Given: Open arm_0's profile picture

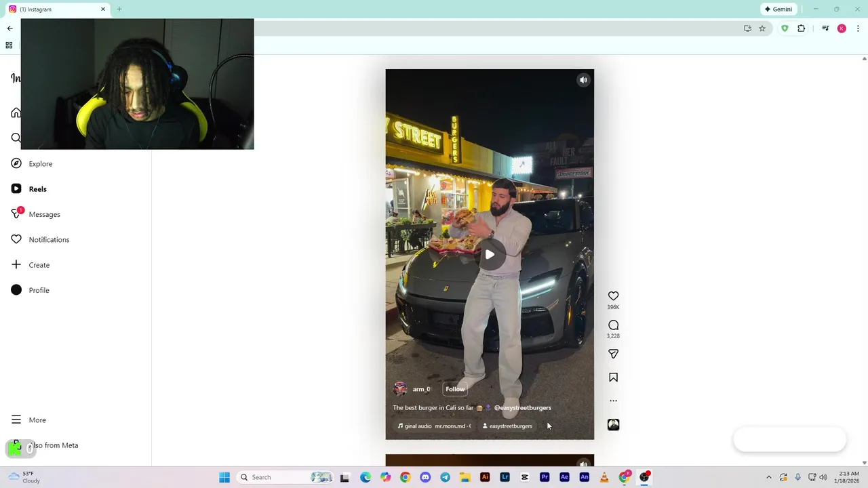Looking at the screenshot, I should click(400, 389).
